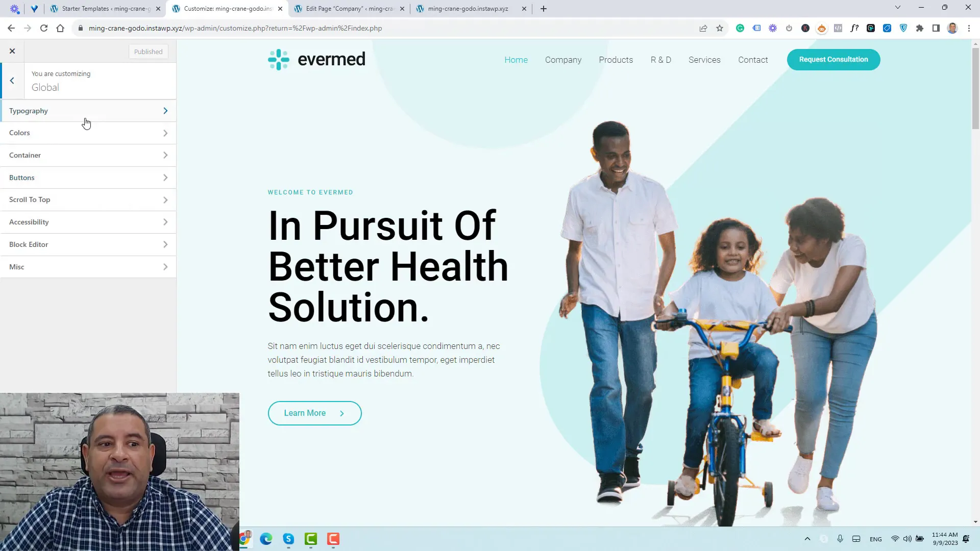Screen dimensions: 980x551
Task: Click the Company navigation tab
Action: [562, 59]
